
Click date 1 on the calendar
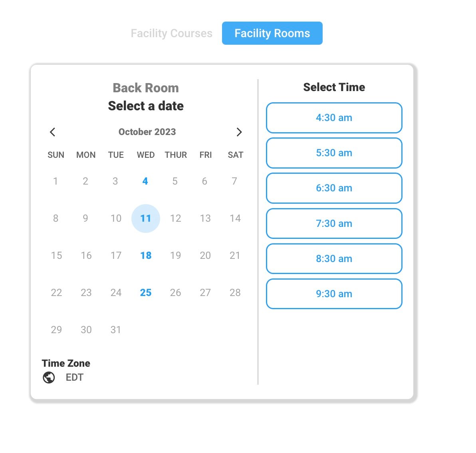(x=56, y=181)
